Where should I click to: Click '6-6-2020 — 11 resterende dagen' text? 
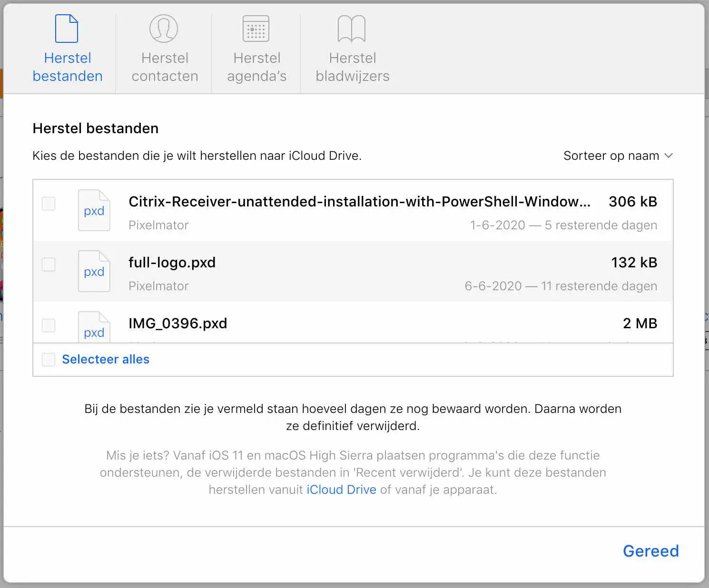pyautogui.click(x=561, y=286)
